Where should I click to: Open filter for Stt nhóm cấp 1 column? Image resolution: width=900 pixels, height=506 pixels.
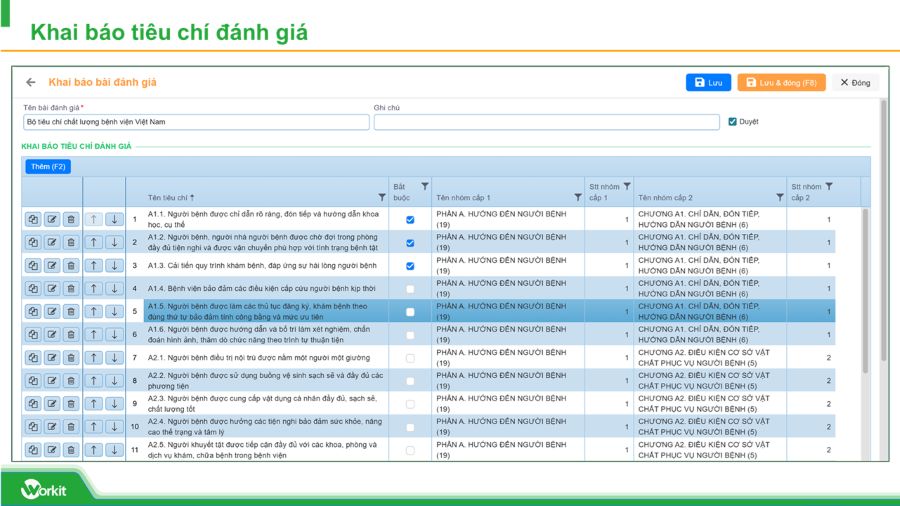point(627,186)
